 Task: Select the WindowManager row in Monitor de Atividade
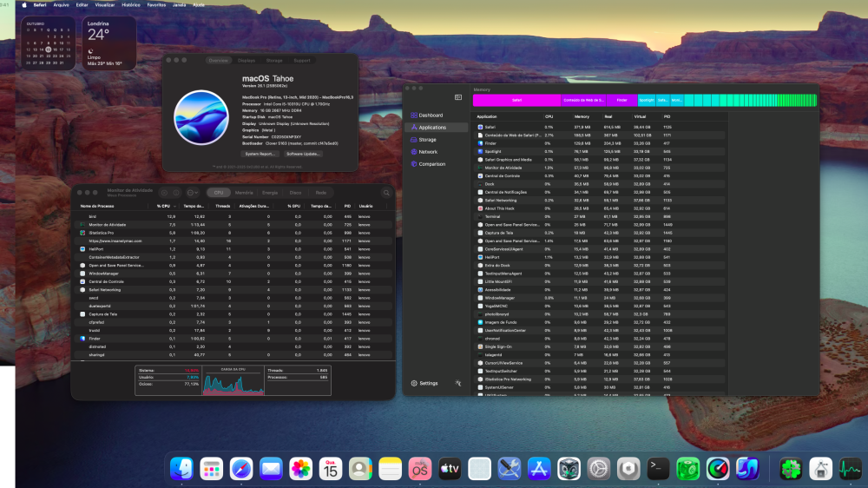[233, 274]
